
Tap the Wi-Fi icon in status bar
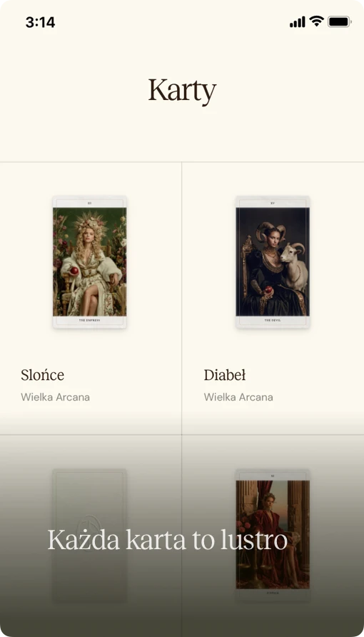pos(316,21)
